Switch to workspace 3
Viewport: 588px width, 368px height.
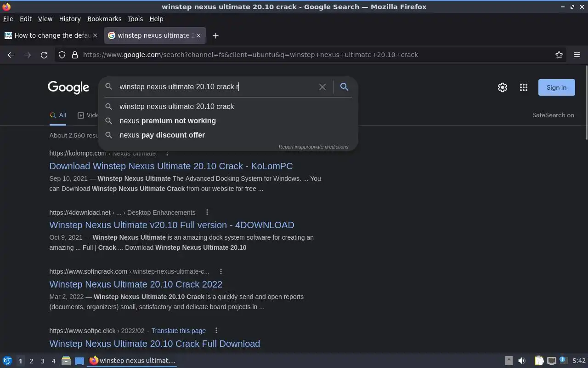tap(42, 361)
